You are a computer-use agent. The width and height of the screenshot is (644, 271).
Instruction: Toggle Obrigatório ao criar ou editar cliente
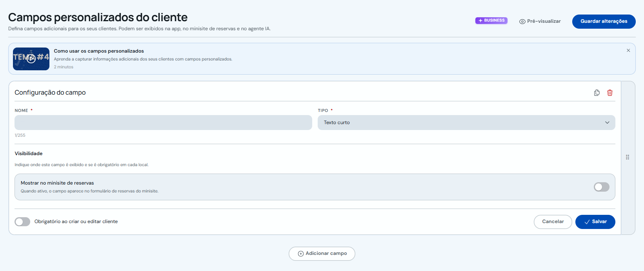(22, 222)
